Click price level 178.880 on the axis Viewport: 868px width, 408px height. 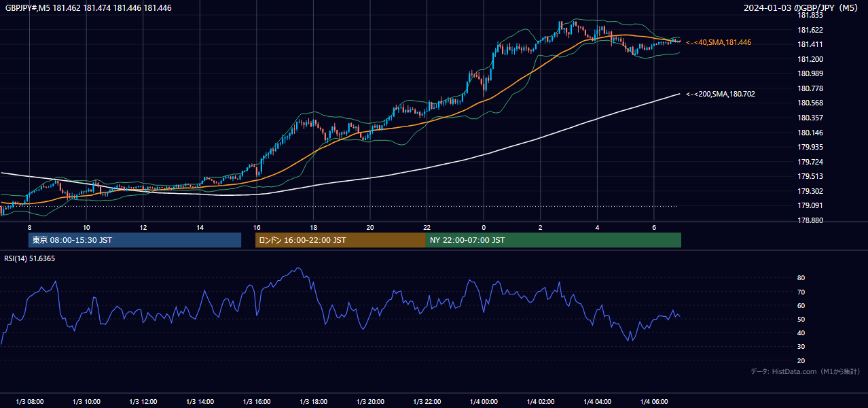[810, 220]
